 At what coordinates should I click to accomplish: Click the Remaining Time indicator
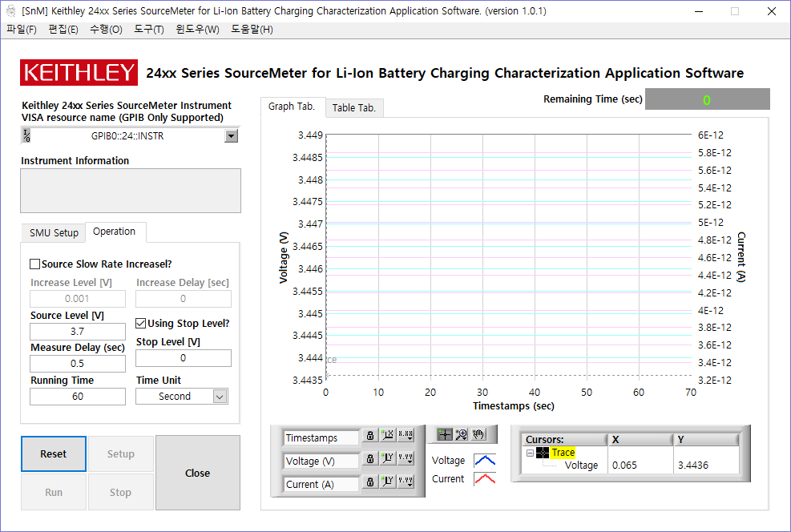pos(708,99)
